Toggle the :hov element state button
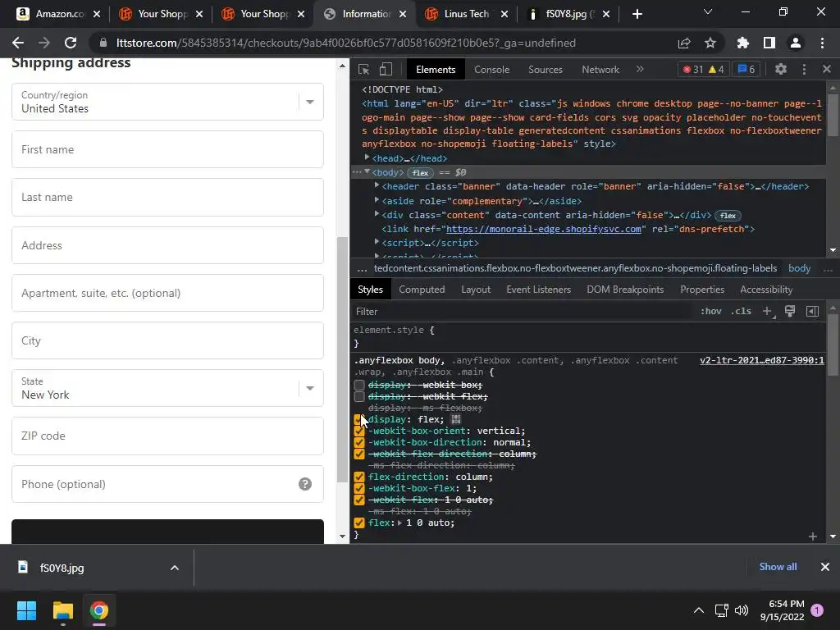 (x=711, y=311)
